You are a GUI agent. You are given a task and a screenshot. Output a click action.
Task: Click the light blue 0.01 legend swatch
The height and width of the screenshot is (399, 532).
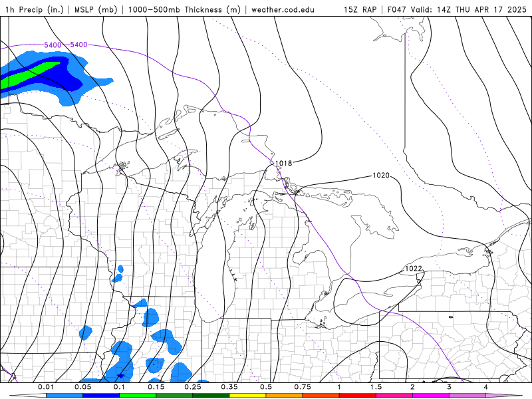point(65,396)
